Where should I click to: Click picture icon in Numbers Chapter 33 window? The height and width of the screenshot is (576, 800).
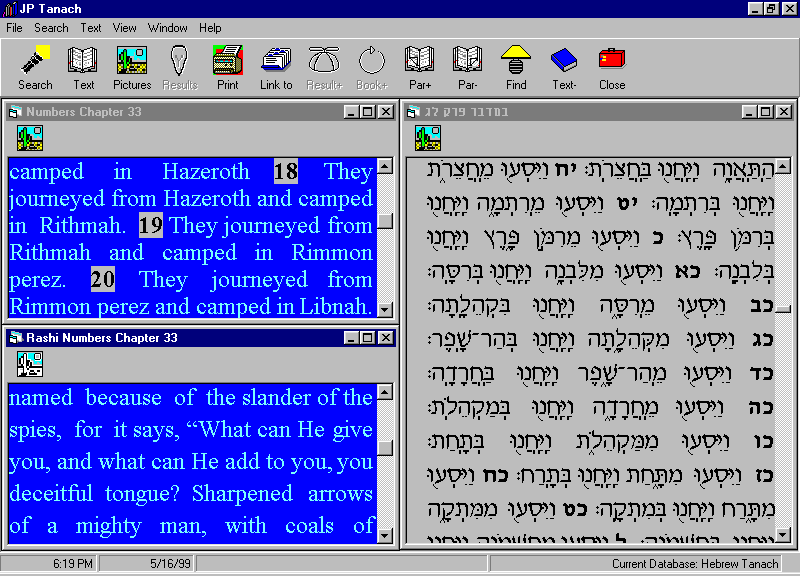point(30,138)
